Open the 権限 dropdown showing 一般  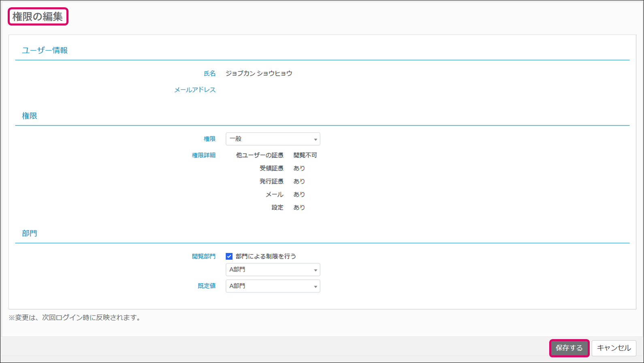[x=273, y=139]
